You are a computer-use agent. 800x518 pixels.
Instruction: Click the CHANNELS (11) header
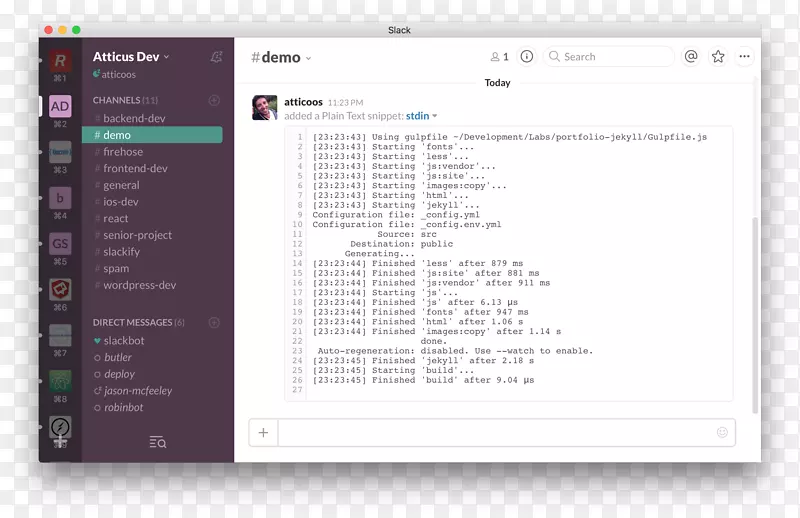126,101
